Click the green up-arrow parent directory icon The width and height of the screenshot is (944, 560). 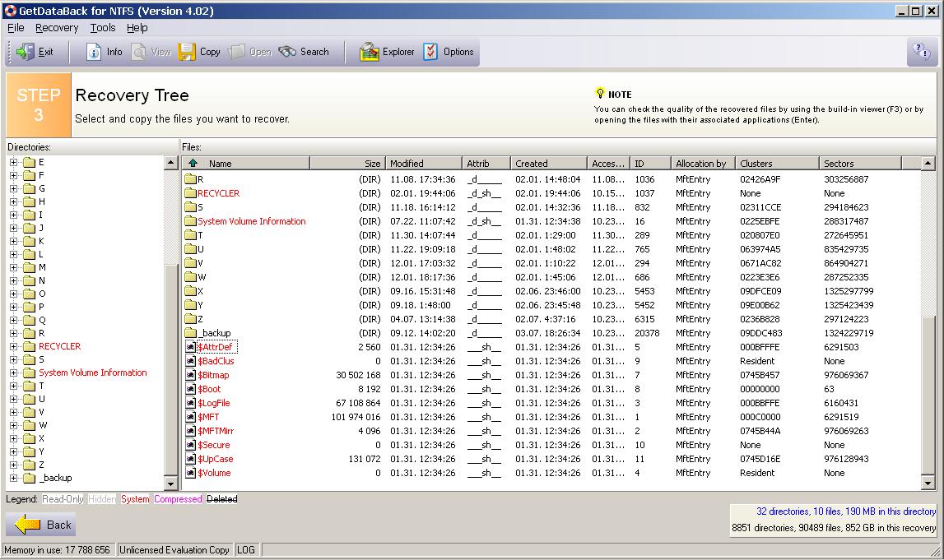193,163
